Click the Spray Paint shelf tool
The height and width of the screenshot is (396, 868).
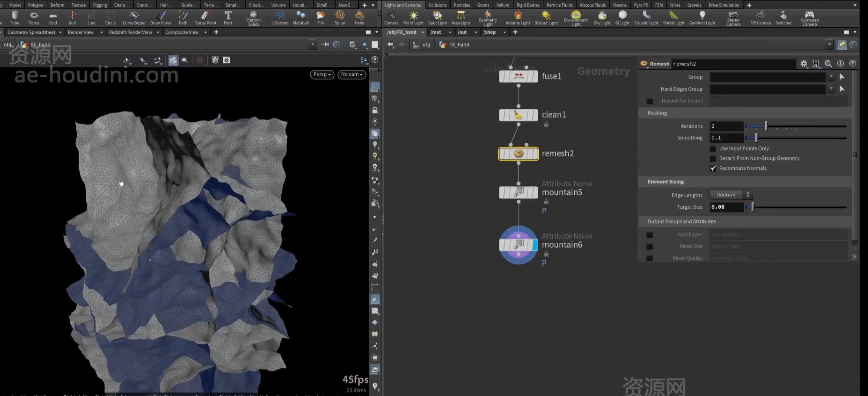point(206,18)
